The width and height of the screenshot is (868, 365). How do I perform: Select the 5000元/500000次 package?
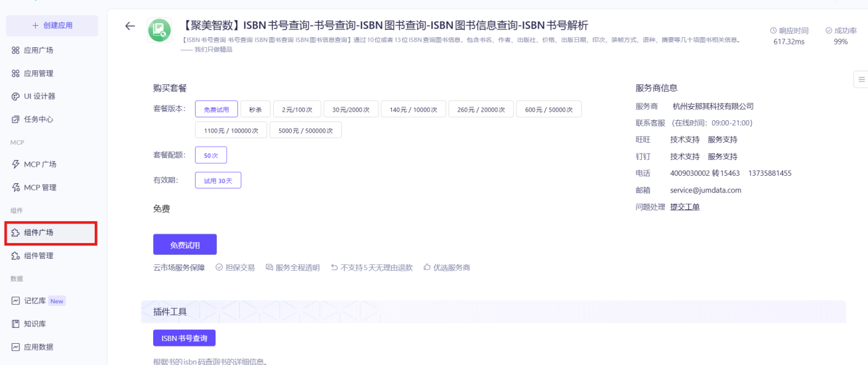pos(306,130)
